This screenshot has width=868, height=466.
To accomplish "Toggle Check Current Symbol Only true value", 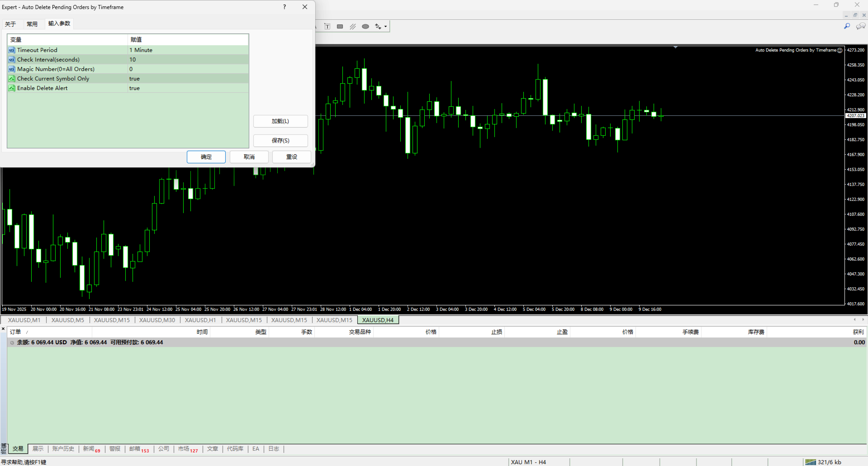I will 188,79.
